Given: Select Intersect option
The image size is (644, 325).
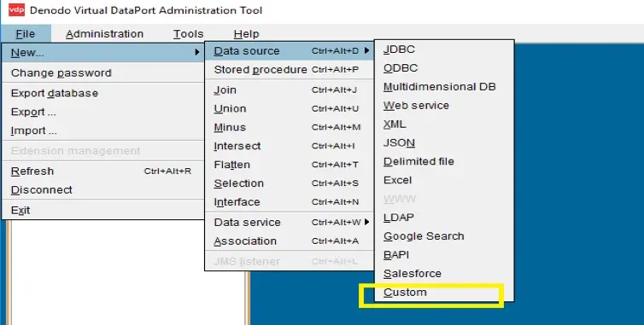Looking at the screenshot, I should pyautogui.click(x=290, y=146).
